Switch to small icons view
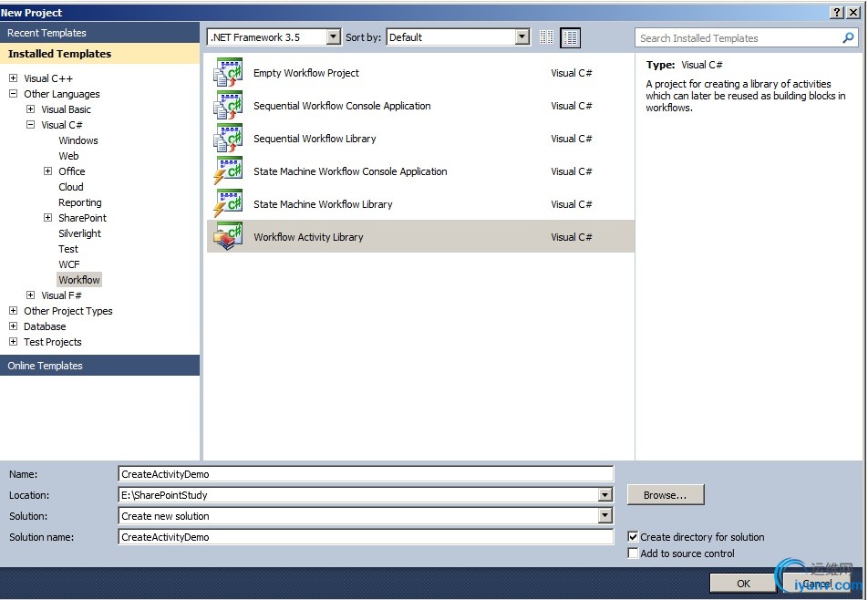 (546, 37)
